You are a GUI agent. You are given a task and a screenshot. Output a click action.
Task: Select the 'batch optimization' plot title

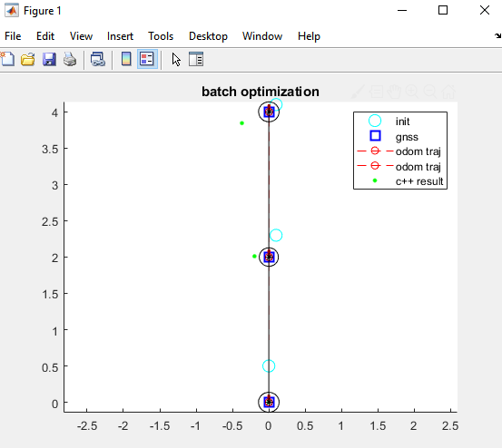(x=261, y=92)
